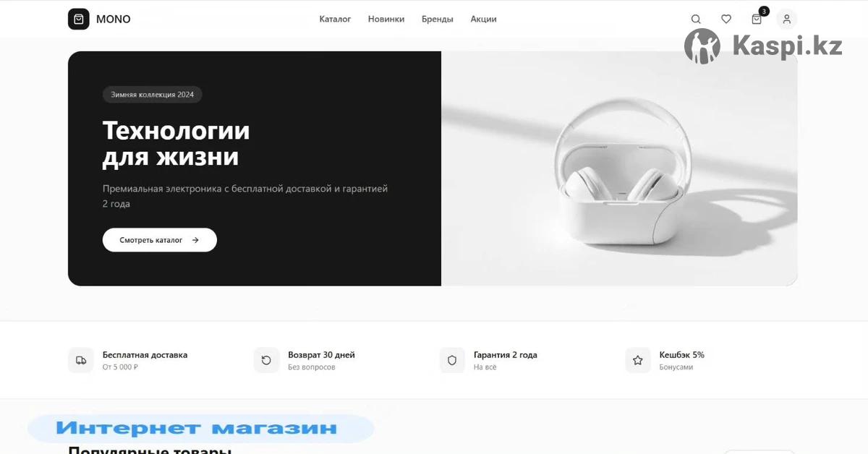Viewport: 868px width, 454px height.
Task: Open the Каталог menu item
Action: 335,20
